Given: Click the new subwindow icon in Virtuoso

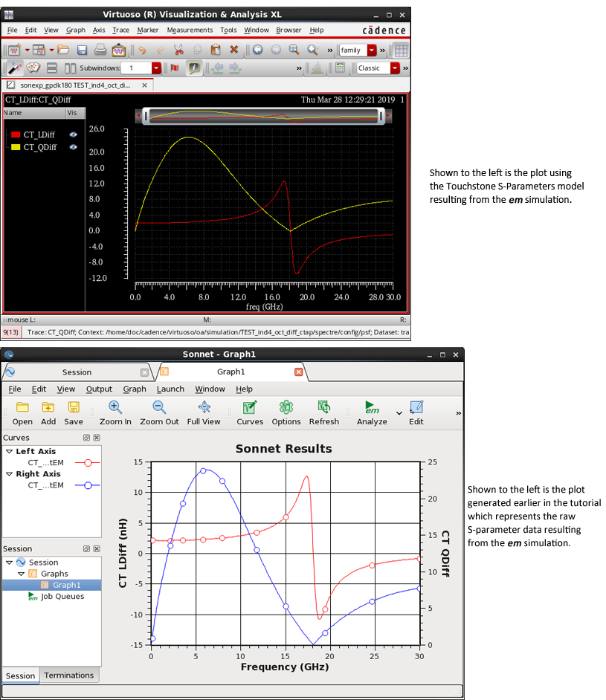Looking at the screenshot, I should (x=39, y=50).
